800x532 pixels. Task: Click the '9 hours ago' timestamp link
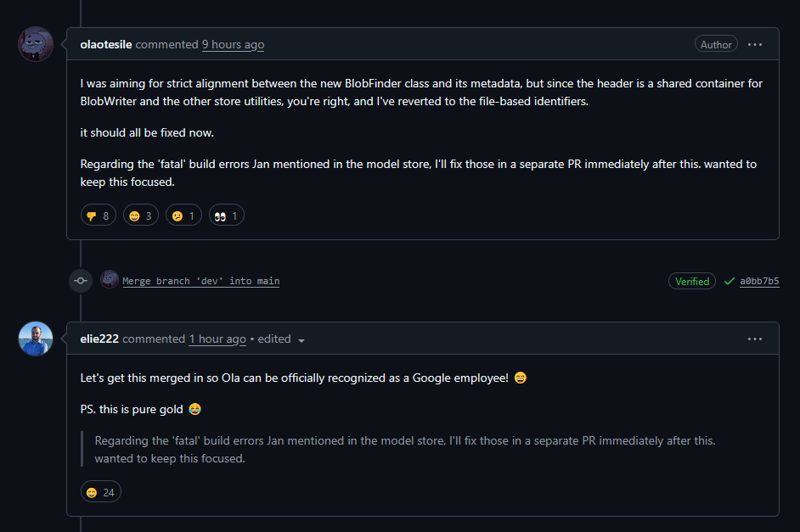[x=233, y=44]
